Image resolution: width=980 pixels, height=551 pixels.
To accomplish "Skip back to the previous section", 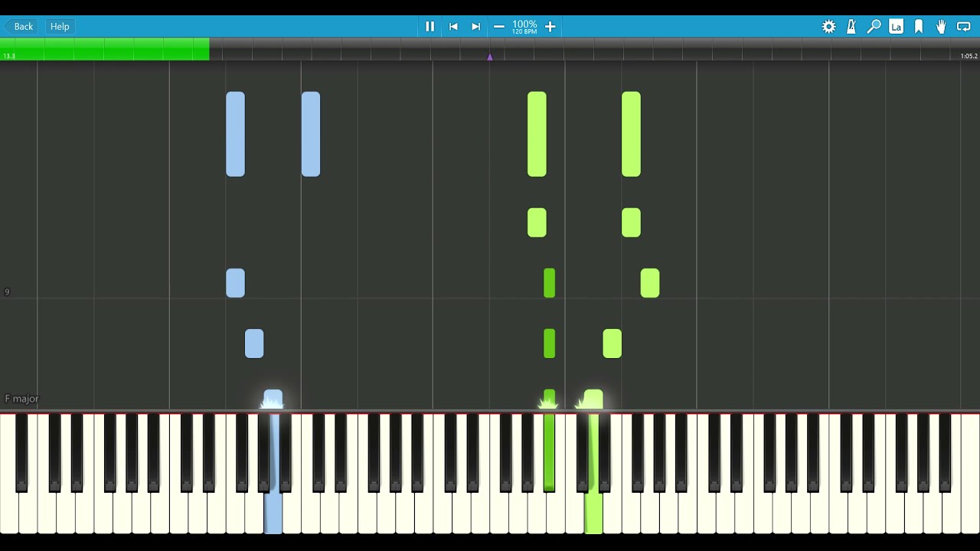I will point(453,26).
